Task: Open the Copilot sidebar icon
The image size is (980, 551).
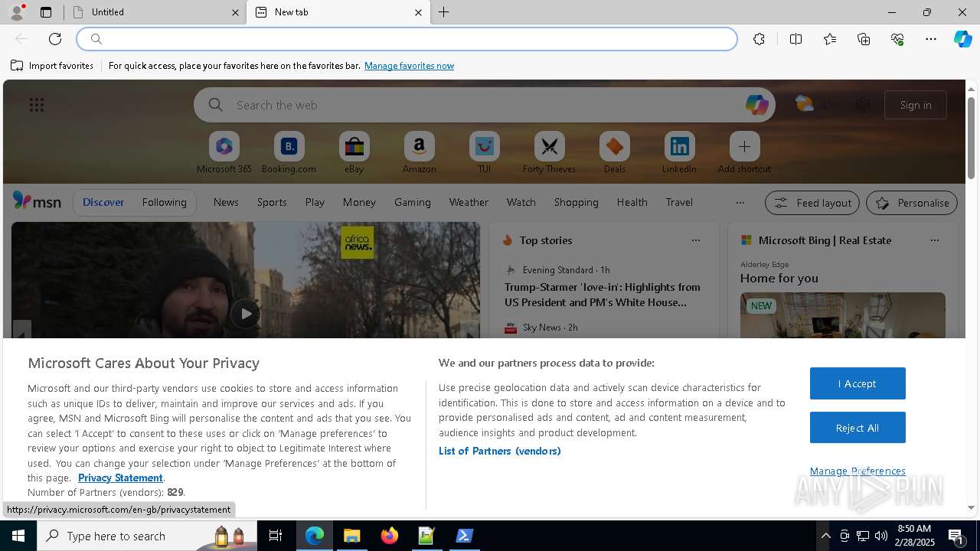Action: [962, 39]
